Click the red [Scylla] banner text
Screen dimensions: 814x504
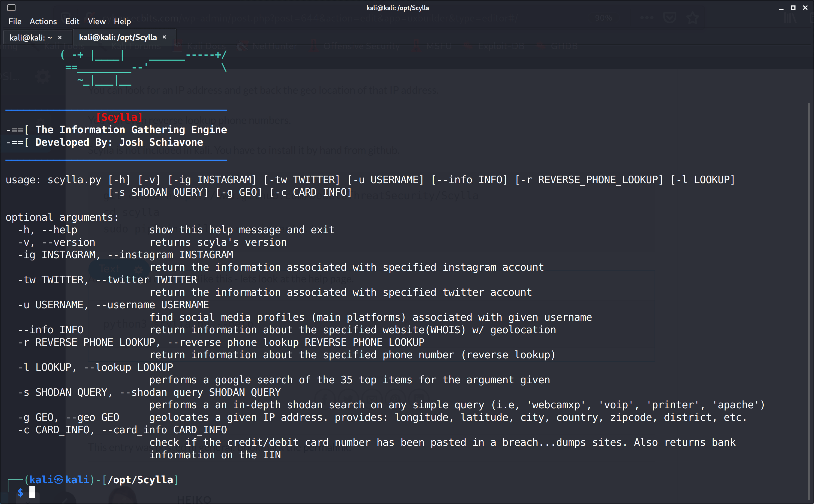pos(119,117)
